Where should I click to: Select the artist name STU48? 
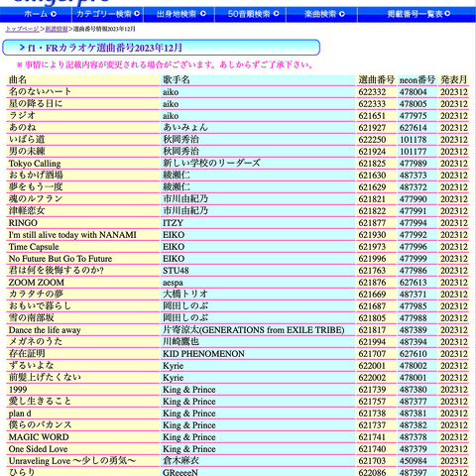click(x=176, y=271)
